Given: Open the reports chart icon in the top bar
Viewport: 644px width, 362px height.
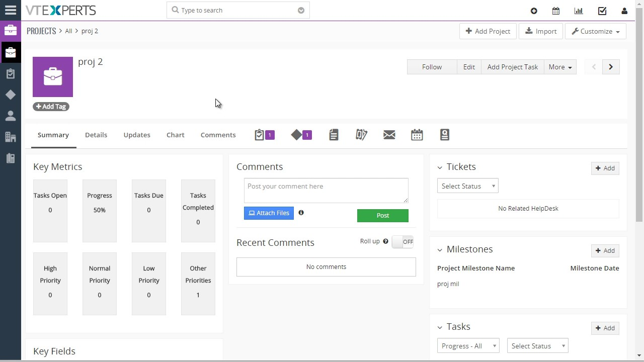Looking at the screenshot, I should tap(579, 11).
